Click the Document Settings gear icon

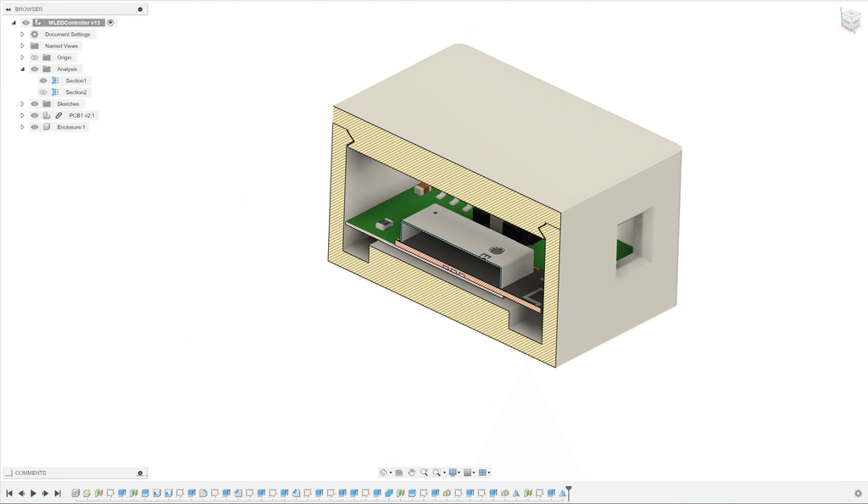(x=34, y=34)
